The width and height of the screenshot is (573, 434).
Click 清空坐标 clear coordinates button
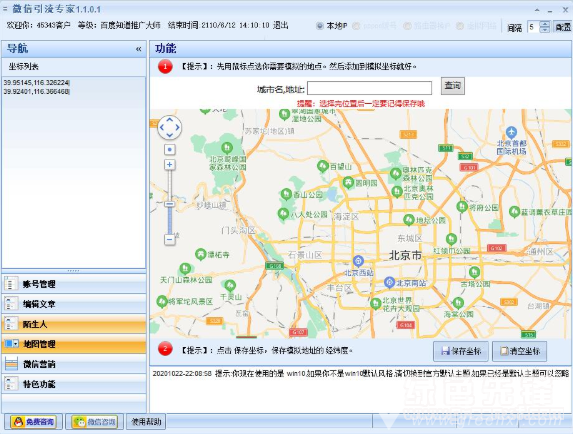520,351
